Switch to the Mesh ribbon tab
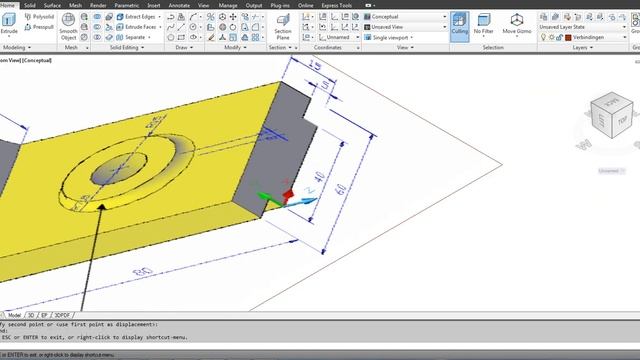 coord(76,5)
